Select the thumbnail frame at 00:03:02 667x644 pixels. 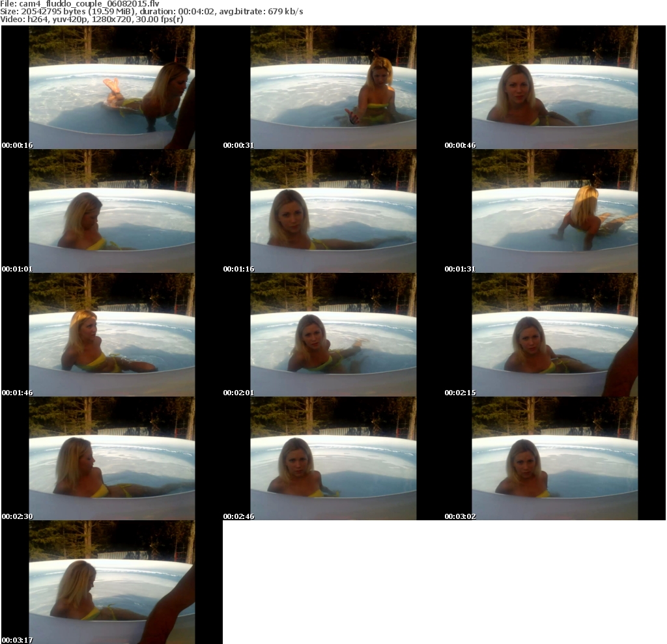555,458
